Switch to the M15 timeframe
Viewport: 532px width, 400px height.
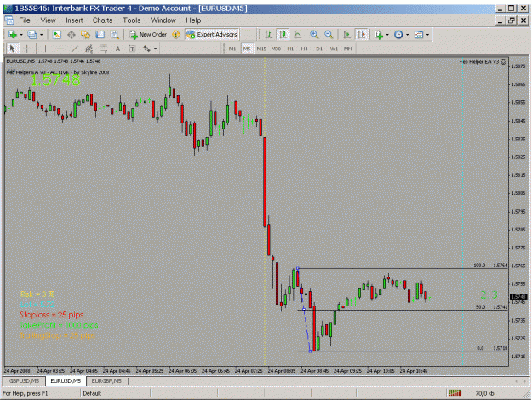261,49
